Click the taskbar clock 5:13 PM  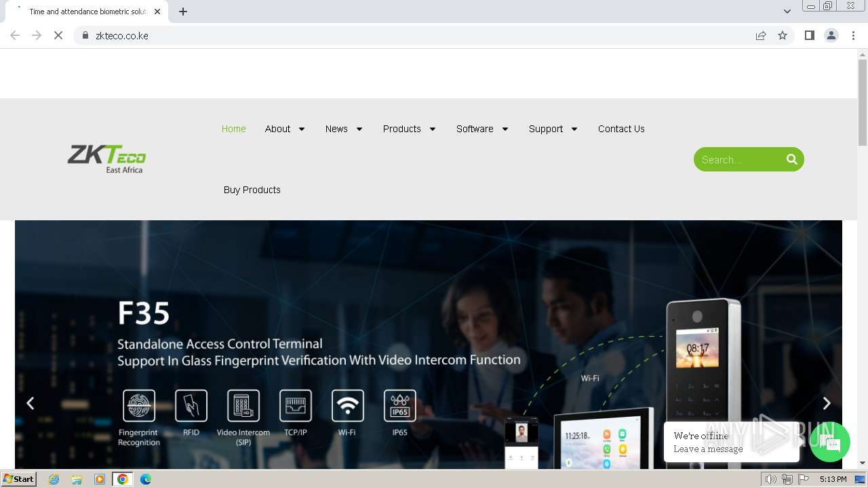tap(833, 479)
